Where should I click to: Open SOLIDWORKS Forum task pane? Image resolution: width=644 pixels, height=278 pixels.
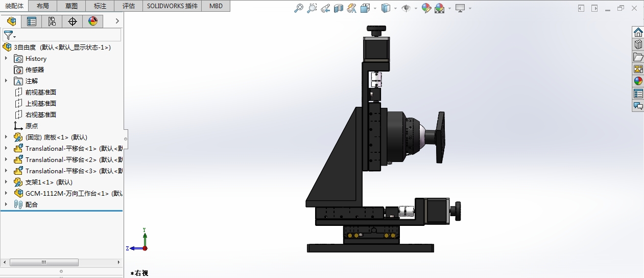coord(638,106)
